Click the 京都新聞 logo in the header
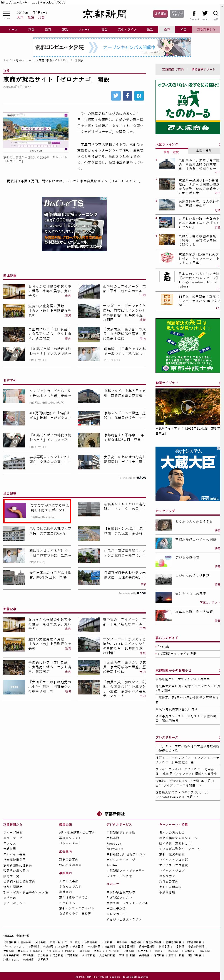This screenshot has width=224, height=980. click(x=104, y=14)
